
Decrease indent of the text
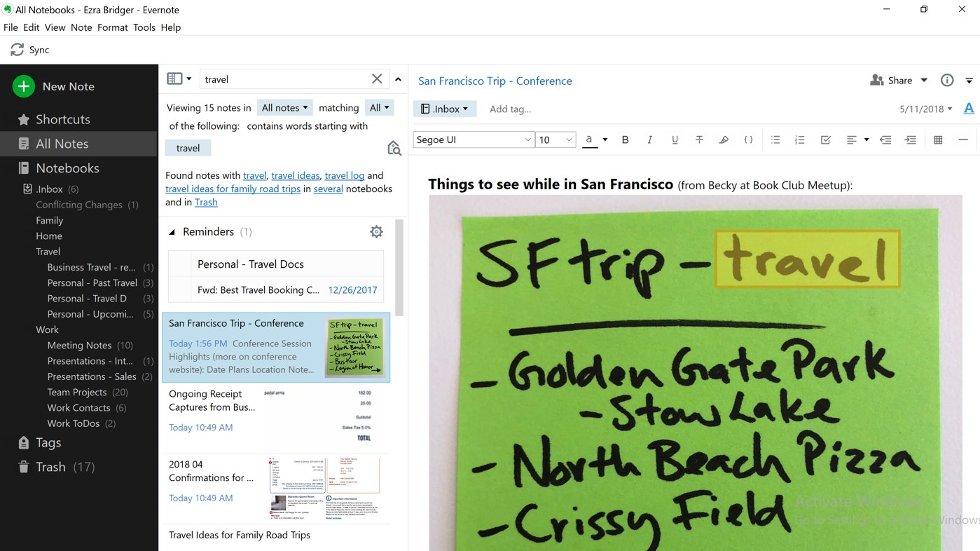pos(885,140)
